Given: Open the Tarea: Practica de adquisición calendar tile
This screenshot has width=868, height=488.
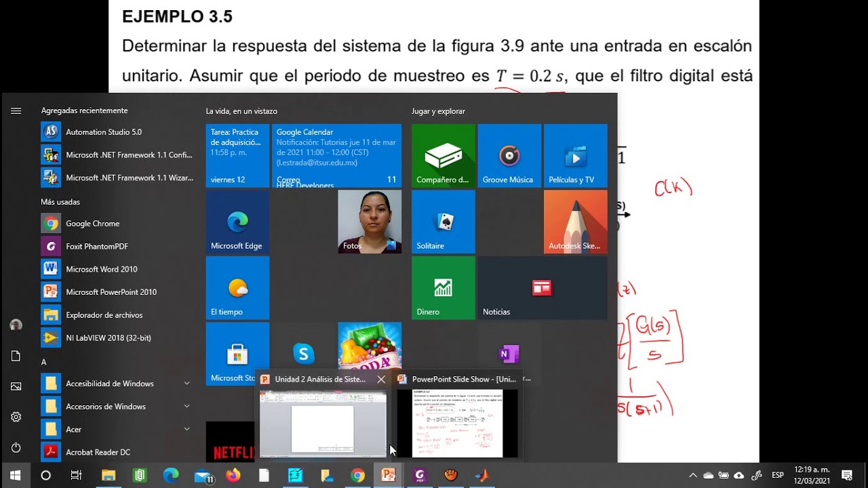Looking at the screenshot, I should 237,156.
